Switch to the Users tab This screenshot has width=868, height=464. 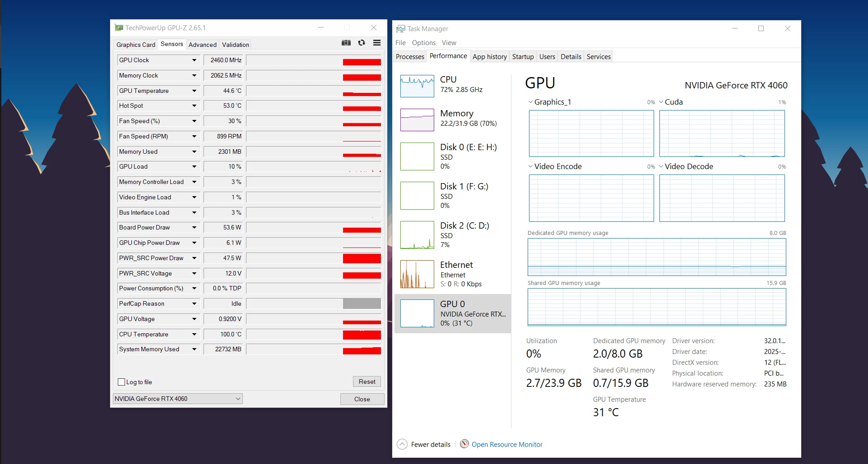point(547,56)
